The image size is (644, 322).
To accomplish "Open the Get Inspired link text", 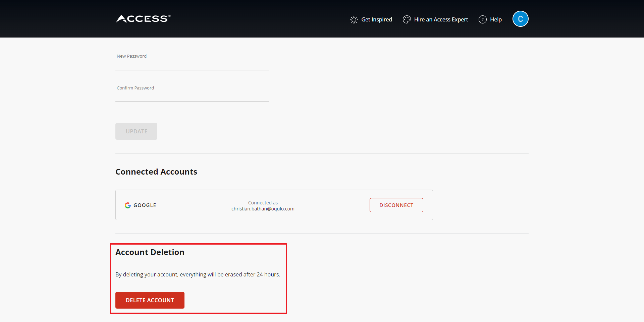I will (376, 19).
